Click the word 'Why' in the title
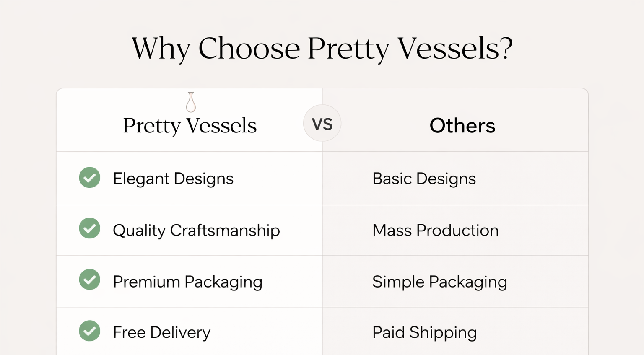Image resolution: width=644 pixels, height=355 pixels. pyautogui.click(x=161, y=49)
